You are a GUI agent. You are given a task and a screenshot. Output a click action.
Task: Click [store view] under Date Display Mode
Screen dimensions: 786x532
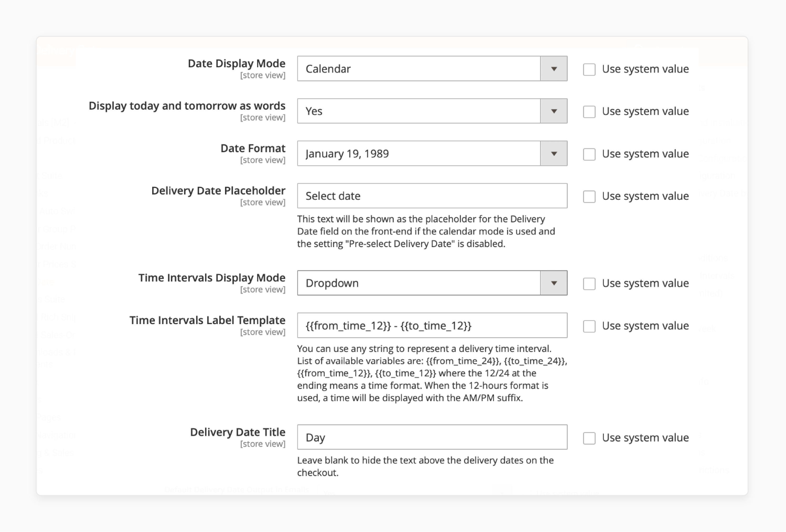[x=263, y=75]
